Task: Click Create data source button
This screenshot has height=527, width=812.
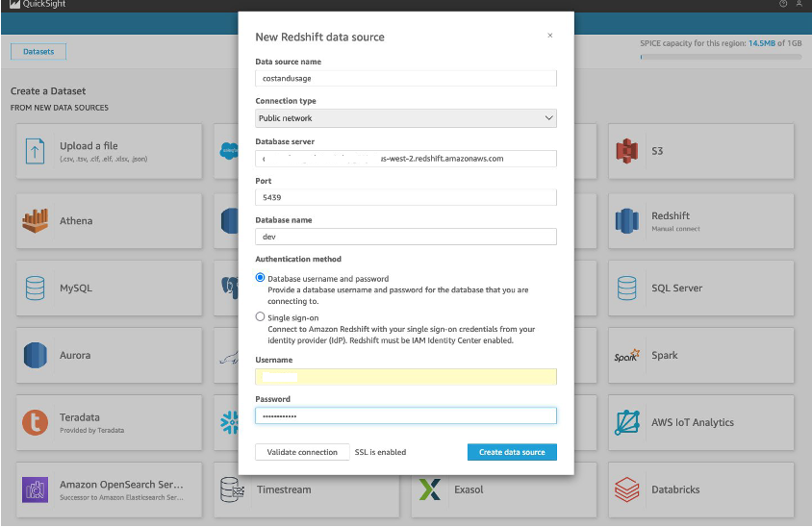Action: tap(512, 452)
